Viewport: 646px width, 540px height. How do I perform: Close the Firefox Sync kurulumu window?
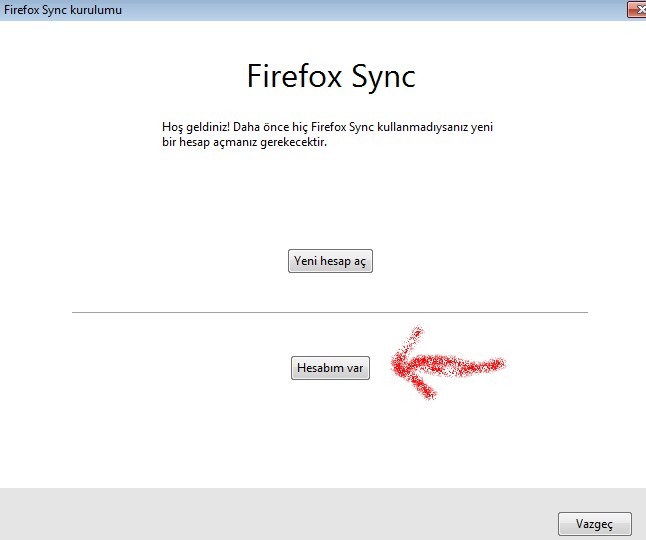pyautogui.click(x=637, y=9)
